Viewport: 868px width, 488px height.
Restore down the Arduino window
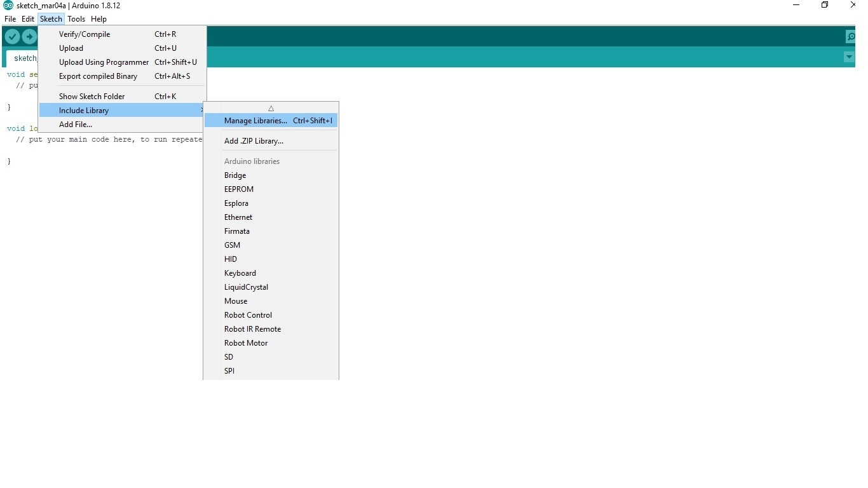pos(825,5)
